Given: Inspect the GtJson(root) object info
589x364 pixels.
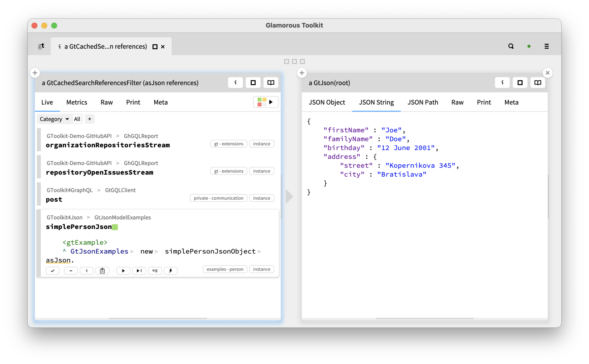Looking at the screenshot, I should coord(502,83).
